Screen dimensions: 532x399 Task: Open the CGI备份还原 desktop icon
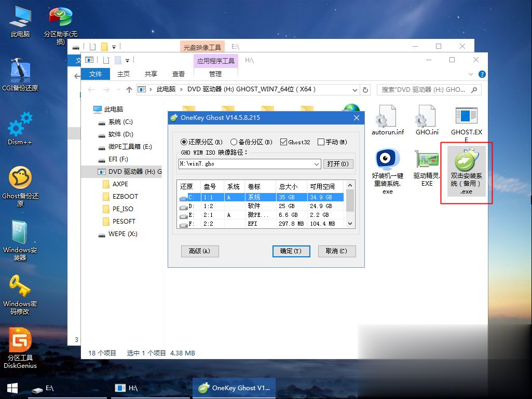[x=20, y=75]
